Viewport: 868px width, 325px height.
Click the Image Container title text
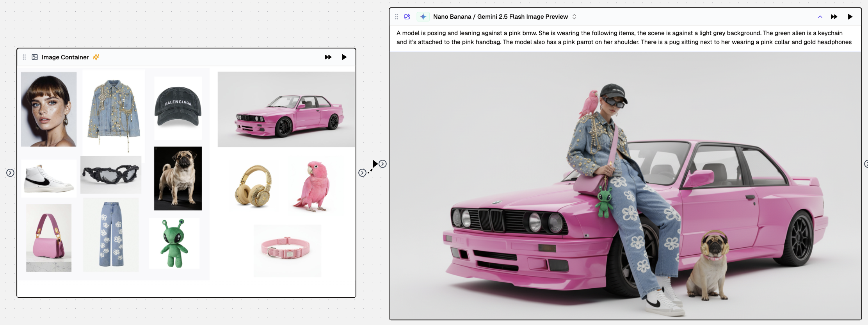65,57
